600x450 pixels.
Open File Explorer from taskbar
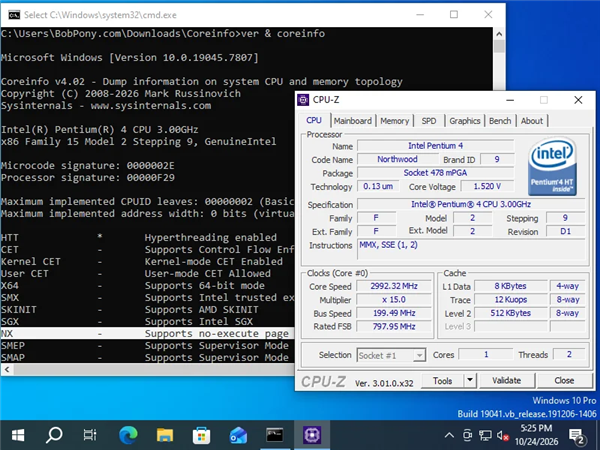coord(165,435)
